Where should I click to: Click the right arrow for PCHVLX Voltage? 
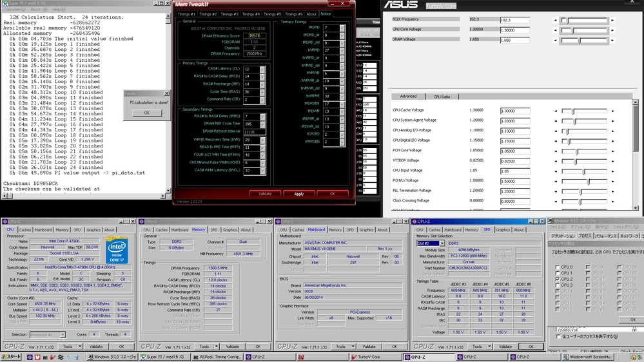[612, 182]
